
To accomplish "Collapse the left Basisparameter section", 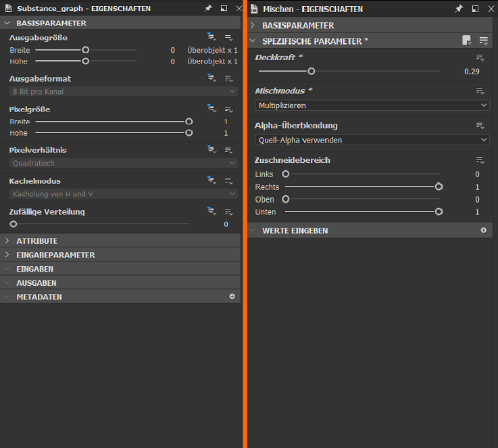I will point(7,23).
